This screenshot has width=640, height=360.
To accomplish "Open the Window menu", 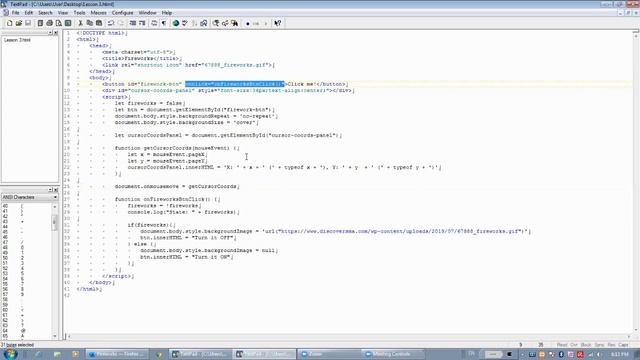I will [x=147, y=13].
